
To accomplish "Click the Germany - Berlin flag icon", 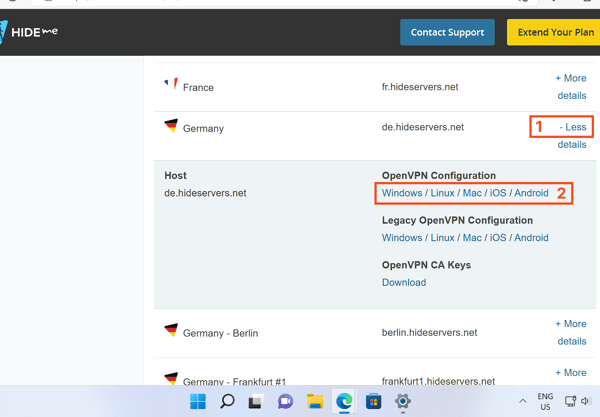I will (x=171, y=330).
